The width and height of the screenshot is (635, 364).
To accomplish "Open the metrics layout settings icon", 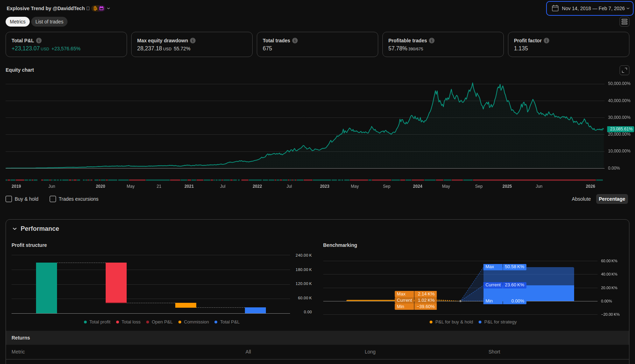I will (x=624, y=22).
